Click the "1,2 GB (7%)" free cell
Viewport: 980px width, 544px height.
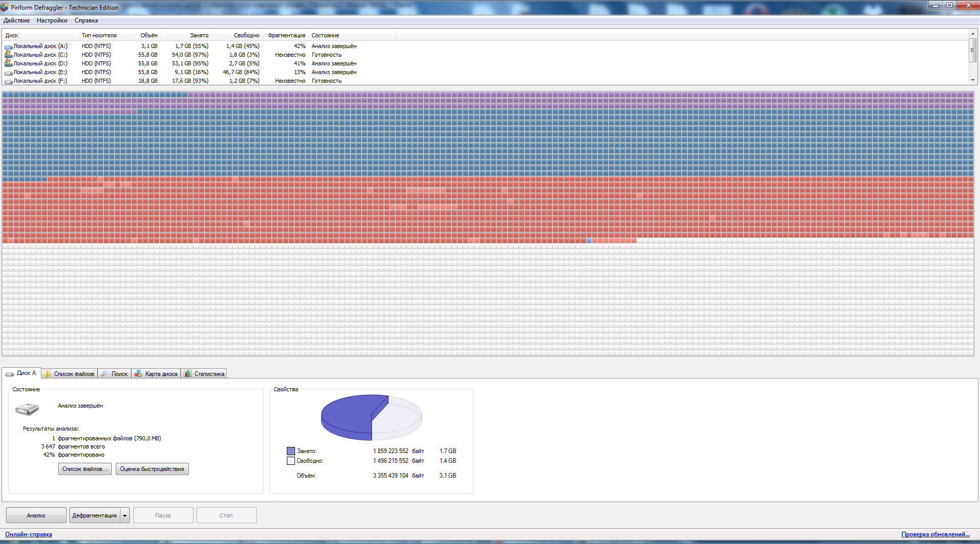tap(244, 81)
